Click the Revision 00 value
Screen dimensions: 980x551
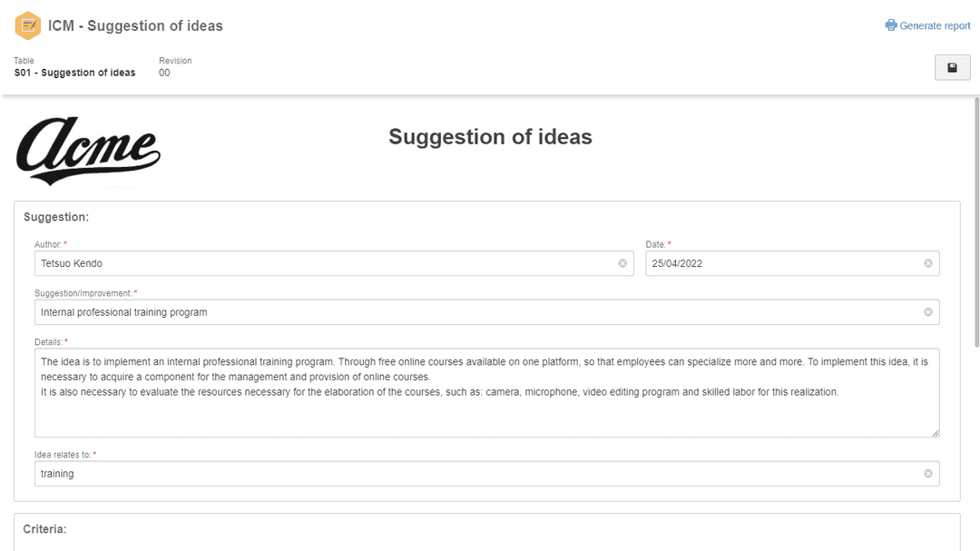[x=164, y=73]
